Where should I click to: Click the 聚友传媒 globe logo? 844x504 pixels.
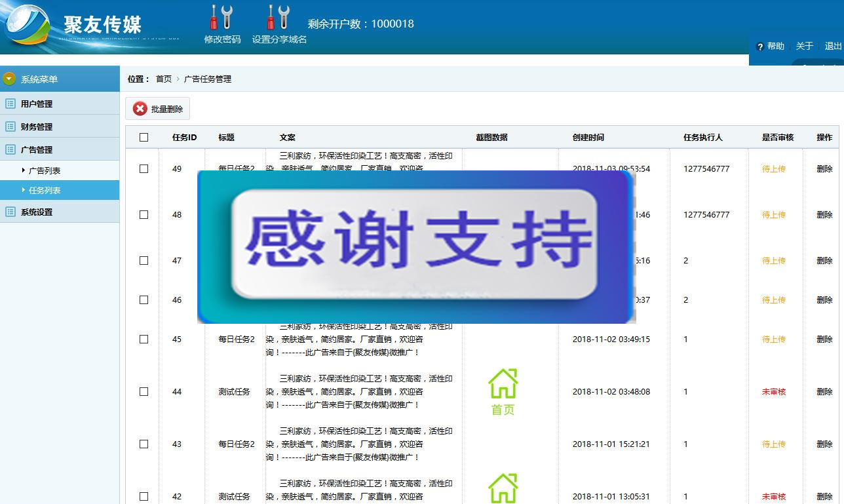27,24
